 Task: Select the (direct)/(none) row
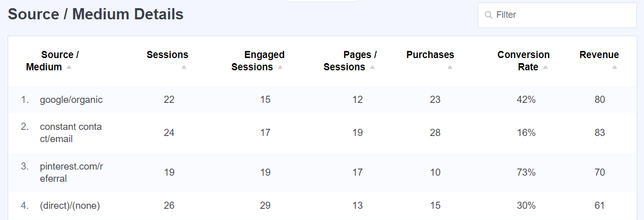click(70, 206)
